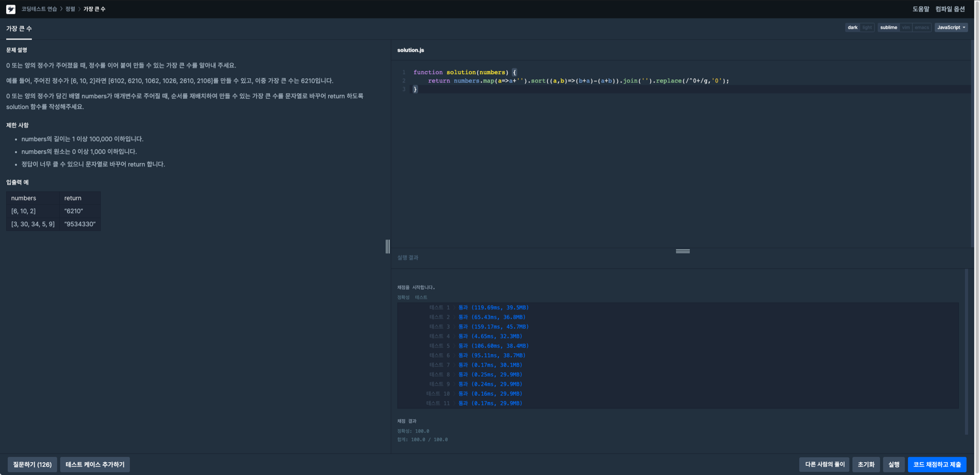Open 다른 사람의 풀이 solutions
Viewport: 980px width, 475px height.
[824, 464]
